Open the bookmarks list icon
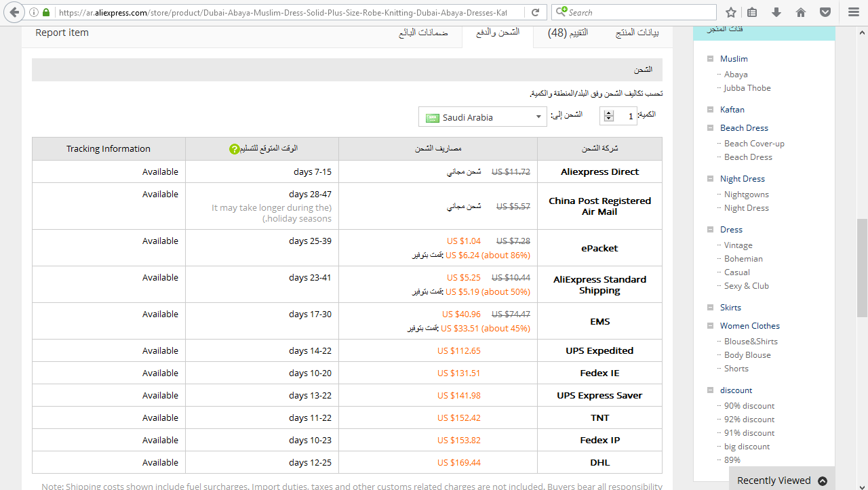The image size is (868, 490). (x=752, y=12)
